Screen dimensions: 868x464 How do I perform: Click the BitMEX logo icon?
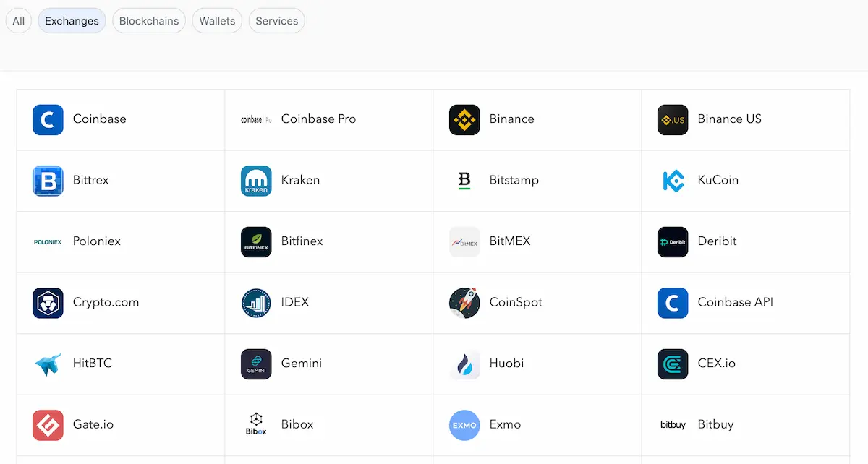click(x=464, y=242)
